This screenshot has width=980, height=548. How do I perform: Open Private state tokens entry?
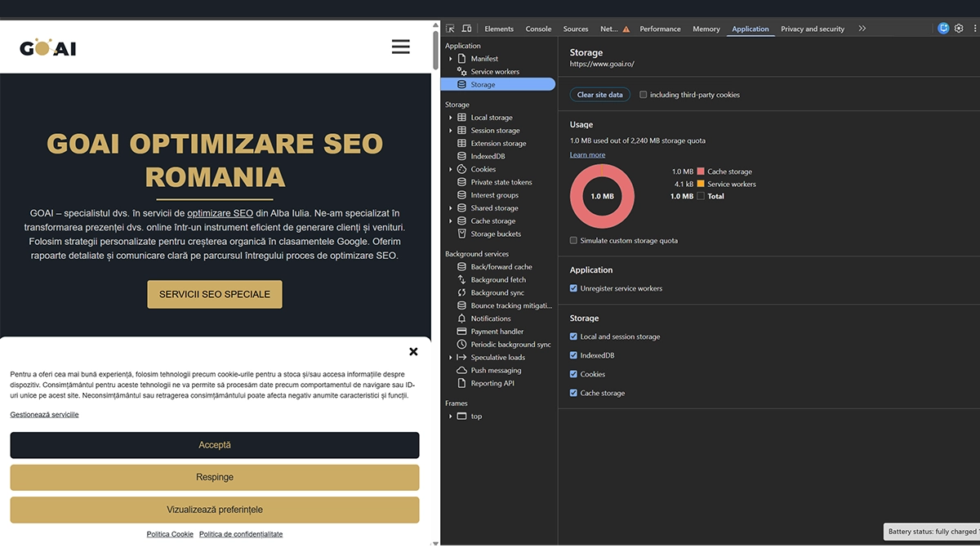[x=501, y=182]
